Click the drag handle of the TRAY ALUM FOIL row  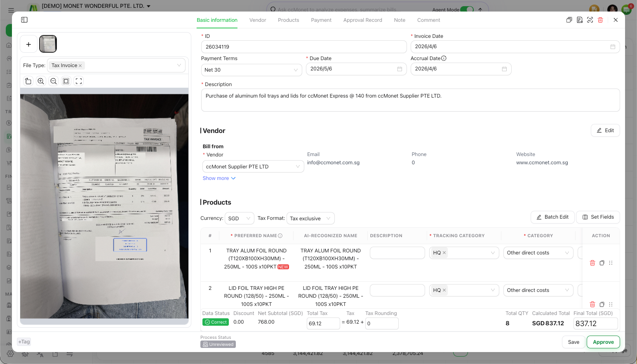[x=611, y=263]
